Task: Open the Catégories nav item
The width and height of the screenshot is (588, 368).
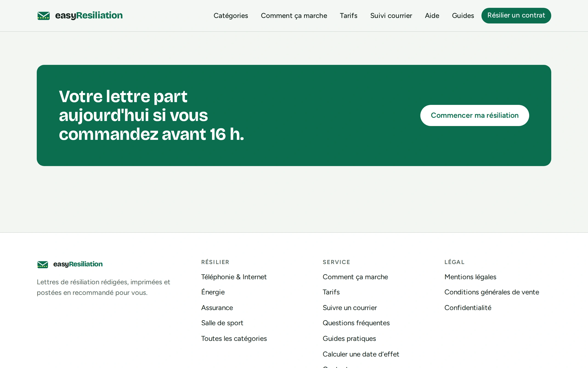Action: (x=231, y=16)
